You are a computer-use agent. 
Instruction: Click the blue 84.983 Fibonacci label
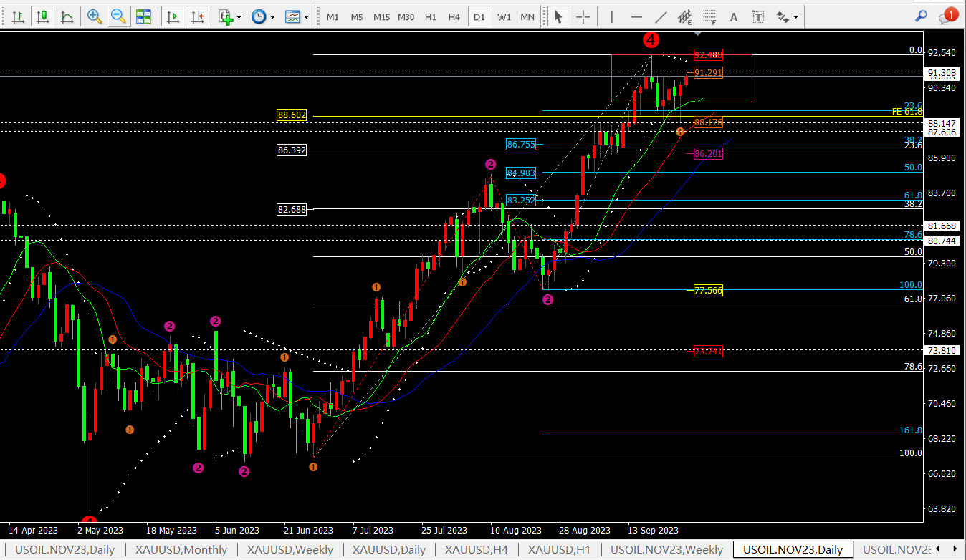pyautogui.click(x=521, y=173)
